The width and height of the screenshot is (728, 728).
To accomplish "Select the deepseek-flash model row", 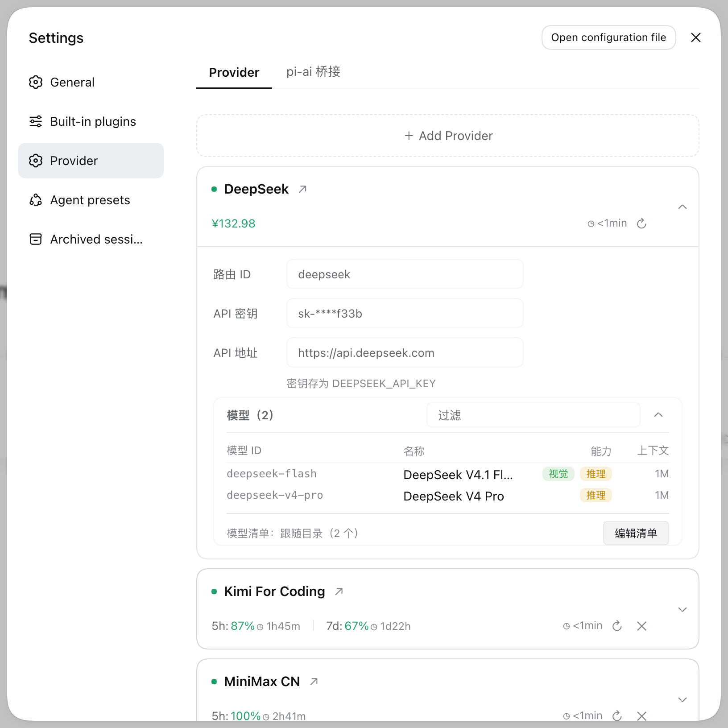I will pyautogui.click(x=448, y=474).
